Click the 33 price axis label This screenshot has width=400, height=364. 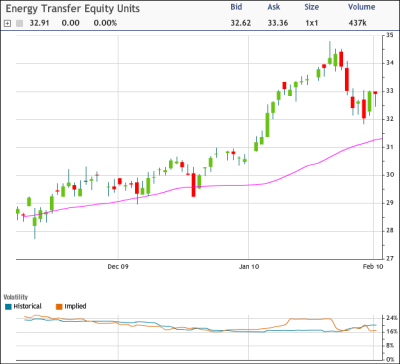(x=390, y=91)
